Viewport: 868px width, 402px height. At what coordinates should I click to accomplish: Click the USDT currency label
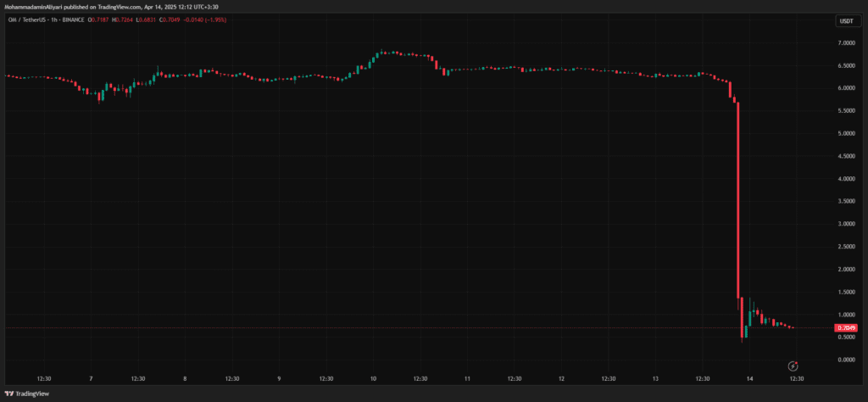pyautogui.click(x=846, y=20)
